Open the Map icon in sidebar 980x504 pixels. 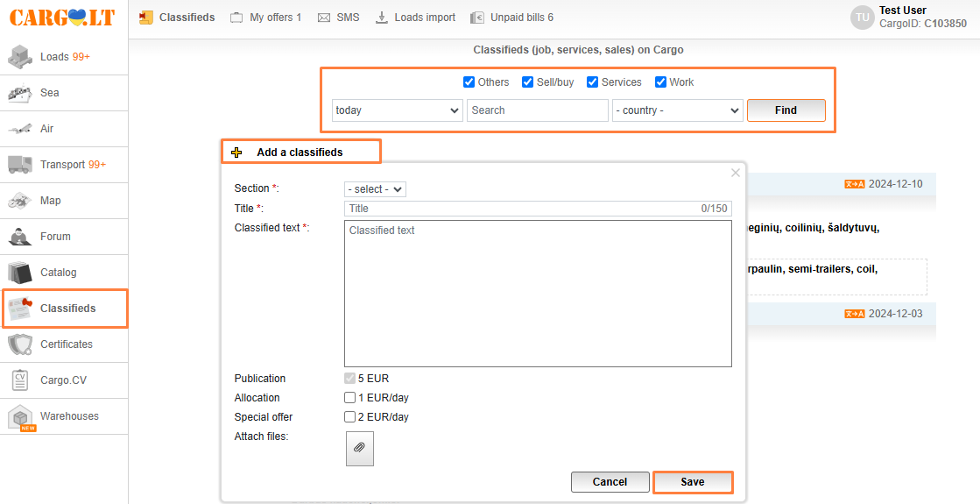(20, 201)
